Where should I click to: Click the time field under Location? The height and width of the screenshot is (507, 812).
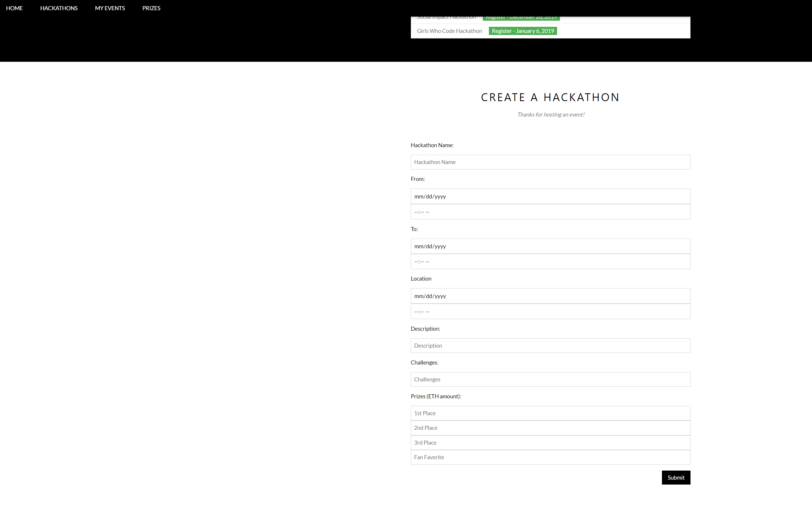point(550,311)
